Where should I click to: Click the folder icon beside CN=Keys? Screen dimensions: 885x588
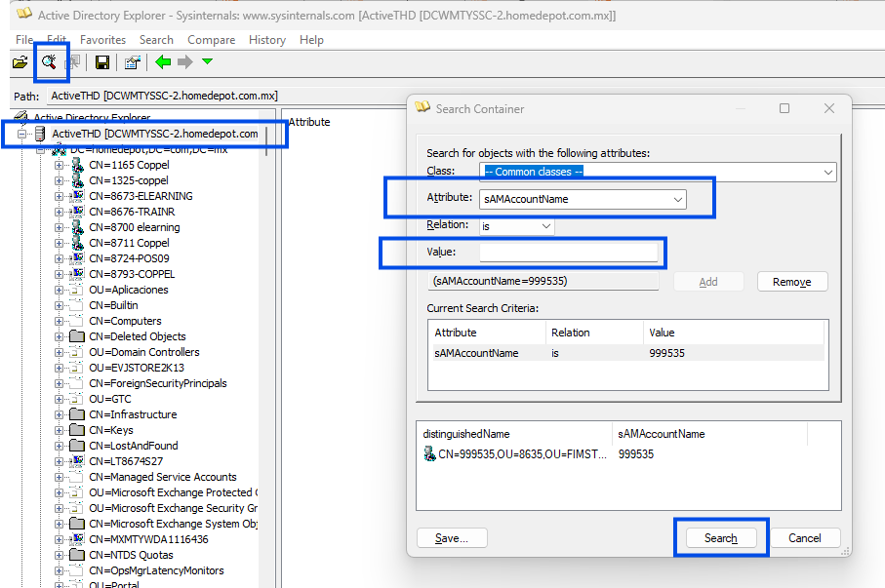click(x=77, y=431)
